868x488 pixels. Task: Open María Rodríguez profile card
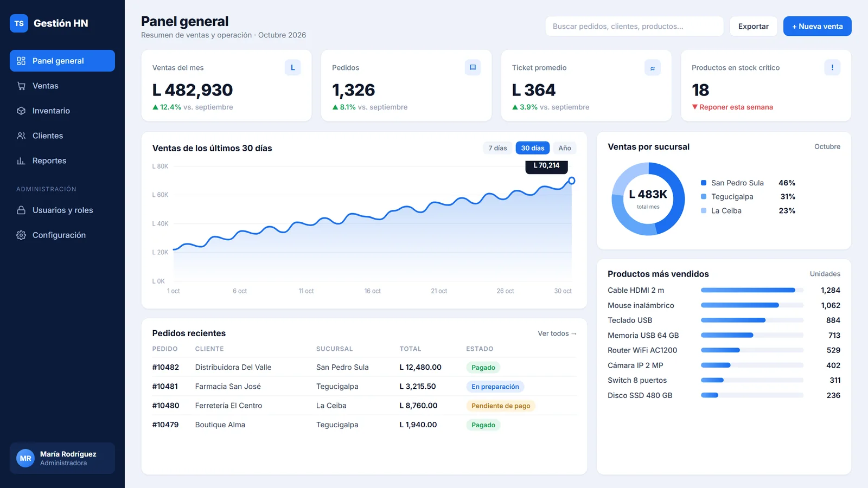point(62,458)
